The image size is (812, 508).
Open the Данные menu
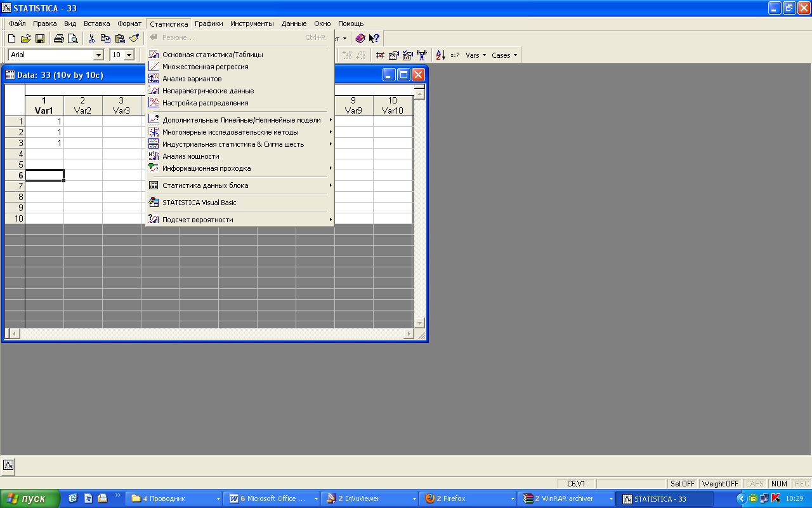point(294,23)
